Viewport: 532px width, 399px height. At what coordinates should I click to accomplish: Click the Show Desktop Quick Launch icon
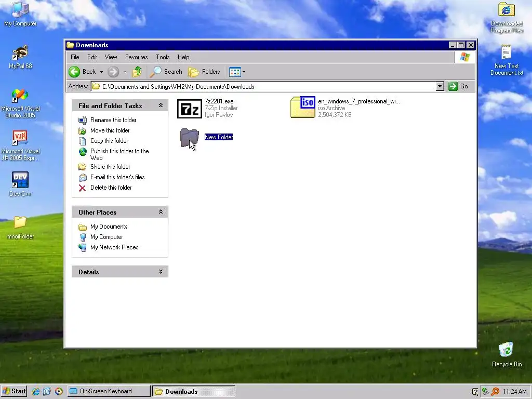[47, 391]
